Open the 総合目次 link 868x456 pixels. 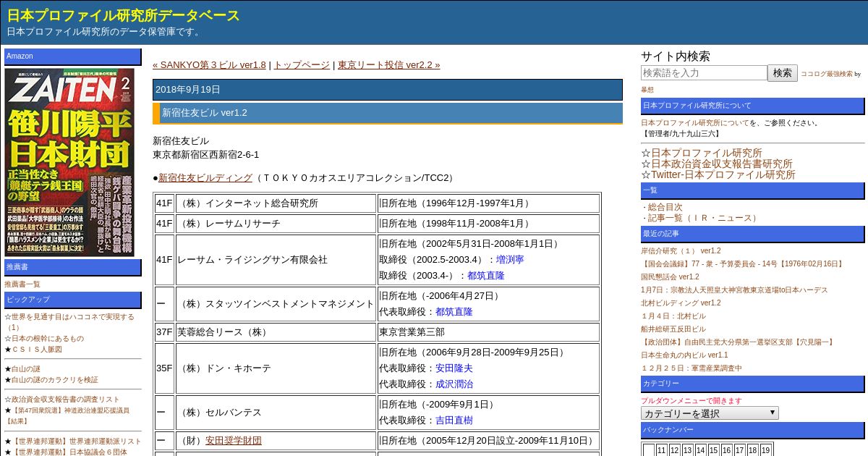[665, 207]
